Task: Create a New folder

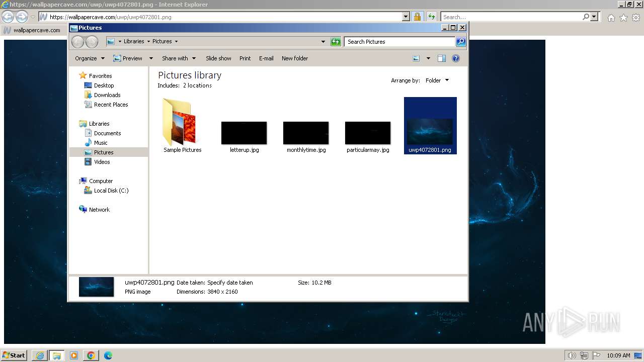Action: [x=295, y=58]
